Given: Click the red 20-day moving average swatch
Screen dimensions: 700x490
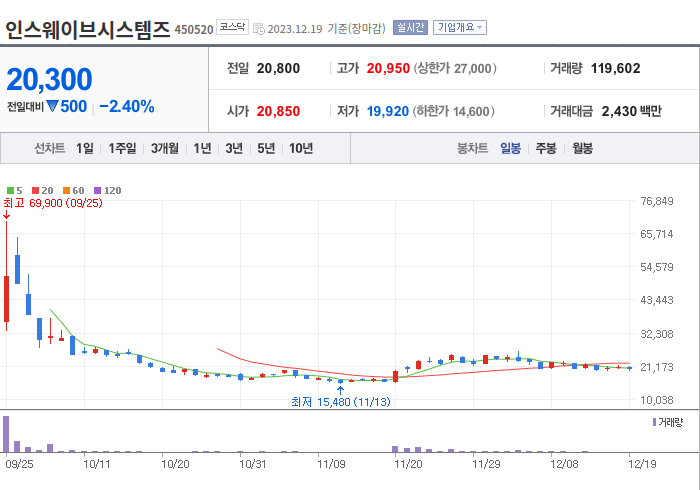Looking at the screenshot, I should pyautogui.click(x=36, y=191).
